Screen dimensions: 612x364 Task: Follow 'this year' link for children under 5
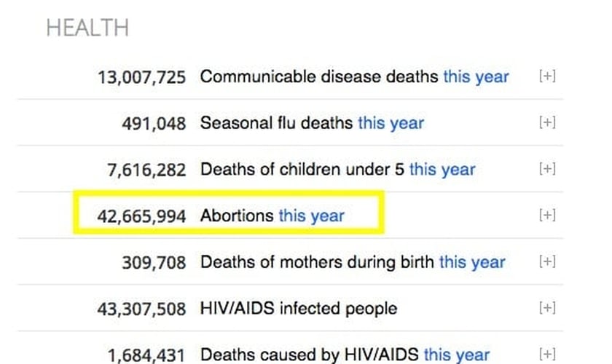click(442, 170)
